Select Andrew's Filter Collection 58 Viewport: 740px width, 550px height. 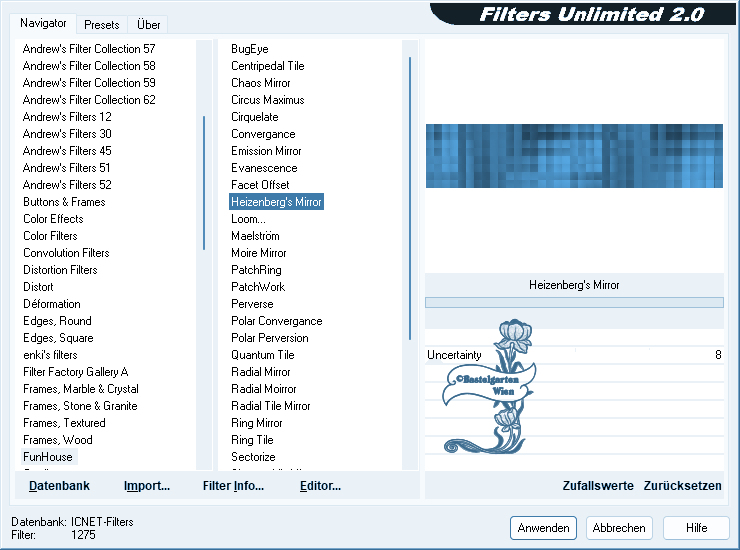point(89,66)
